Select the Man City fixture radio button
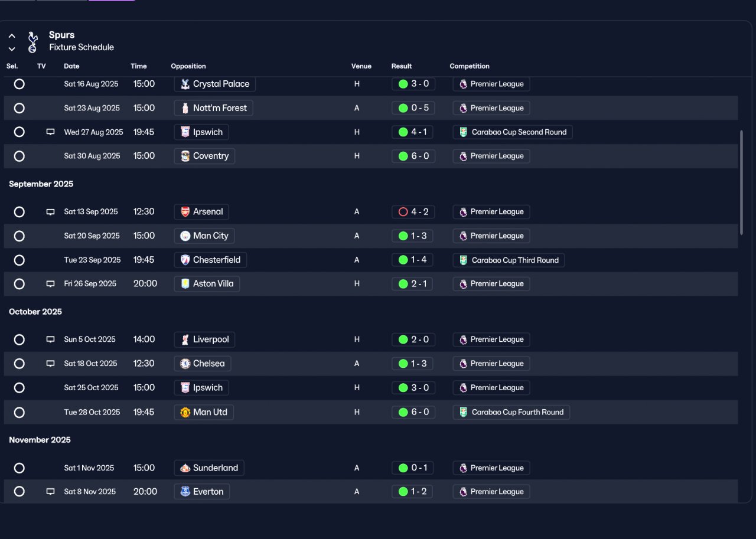Screen dimensions: 756x539 19,236
